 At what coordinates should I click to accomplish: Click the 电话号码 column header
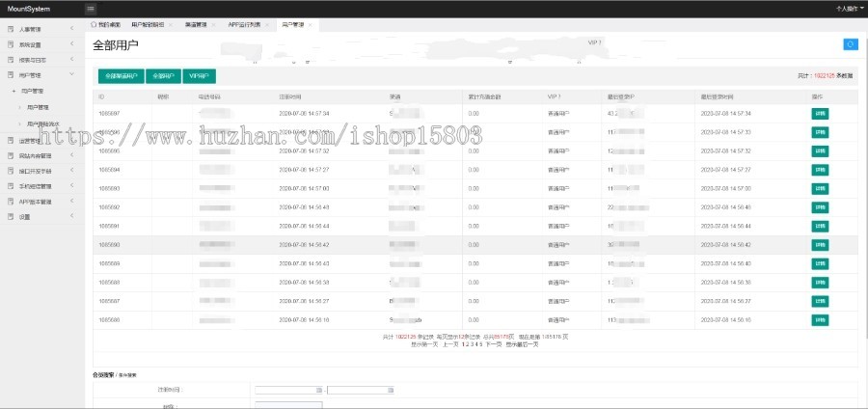tap(210, 96)
